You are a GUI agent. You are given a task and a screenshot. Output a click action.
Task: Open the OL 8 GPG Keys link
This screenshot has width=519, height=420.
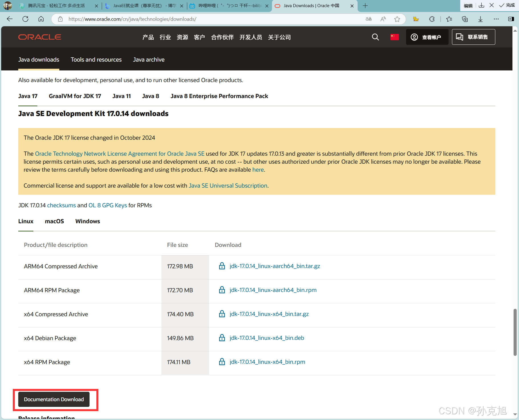[108, 205]
